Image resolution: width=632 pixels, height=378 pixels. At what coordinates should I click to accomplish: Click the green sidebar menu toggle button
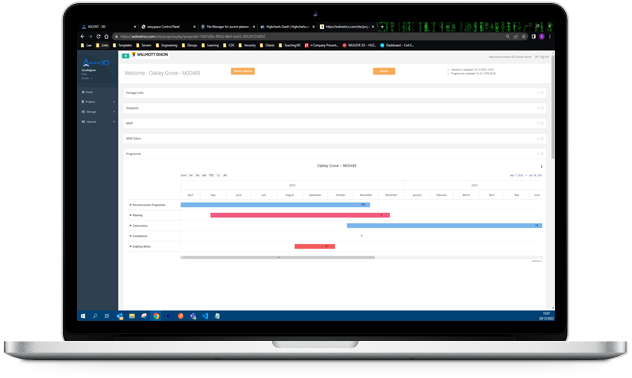pyautogui.click(x=125, y=56)
